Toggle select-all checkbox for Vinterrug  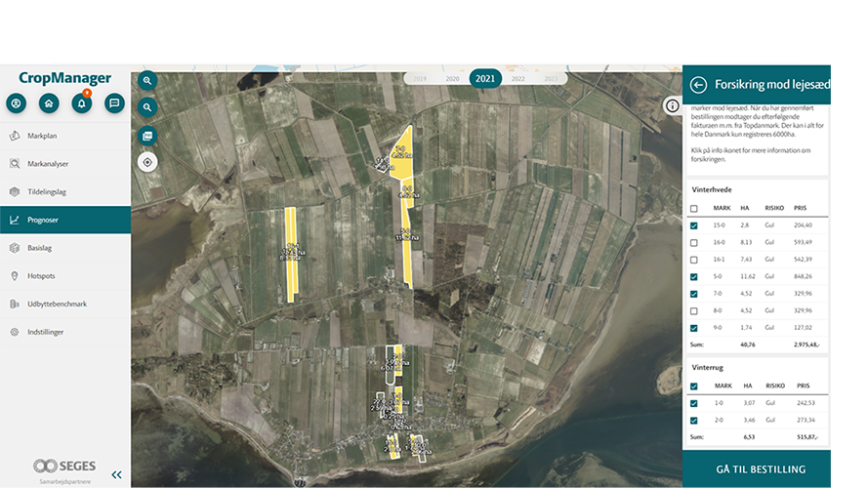tap(694, 386)
